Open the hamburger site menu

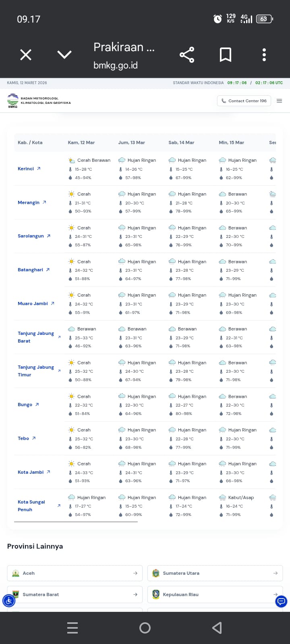tap(280, 101)
